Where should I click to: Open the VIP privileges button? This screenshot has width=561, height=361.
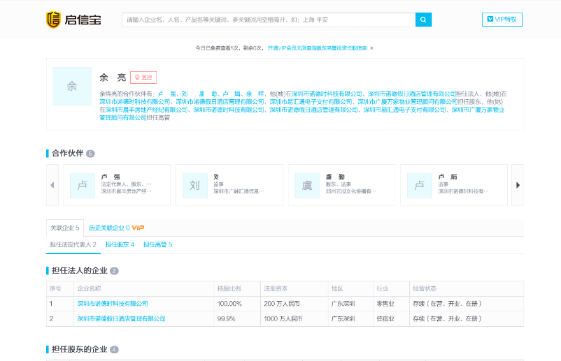click(x=502, y=19)
